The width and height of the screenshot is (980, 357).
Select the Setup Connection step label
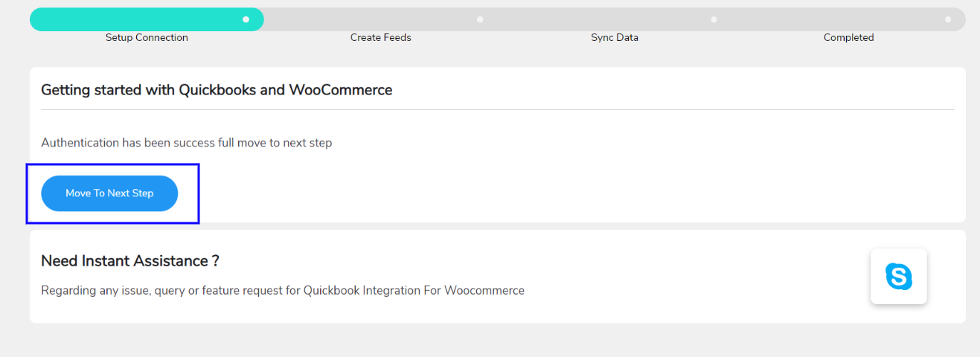[x=147, y=37]
